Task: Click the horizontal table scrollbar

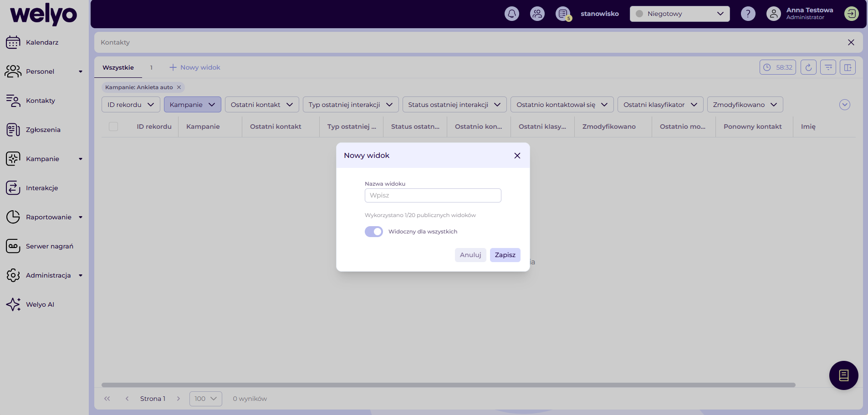Action: pos(449,385)
